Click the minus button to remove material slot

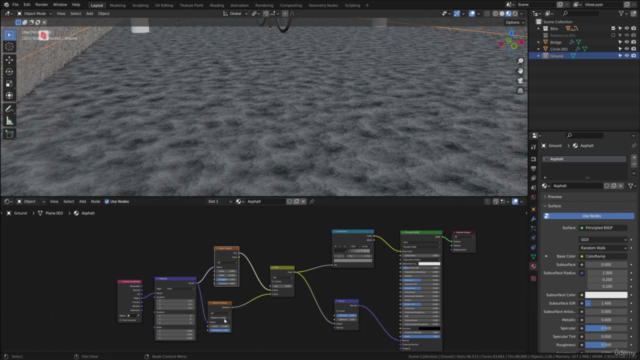(634, 164)
